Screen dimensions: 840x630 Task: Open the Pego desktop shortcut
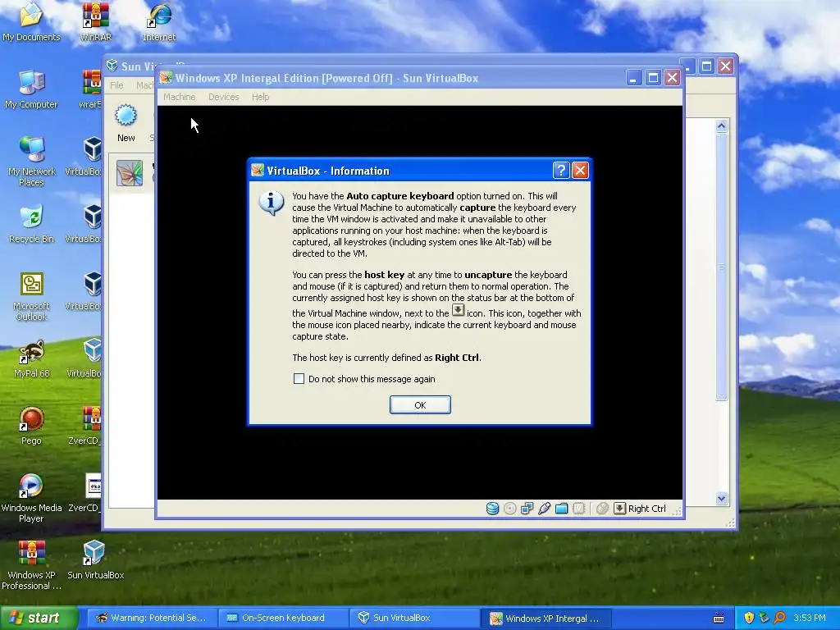(x=31, y=426)
